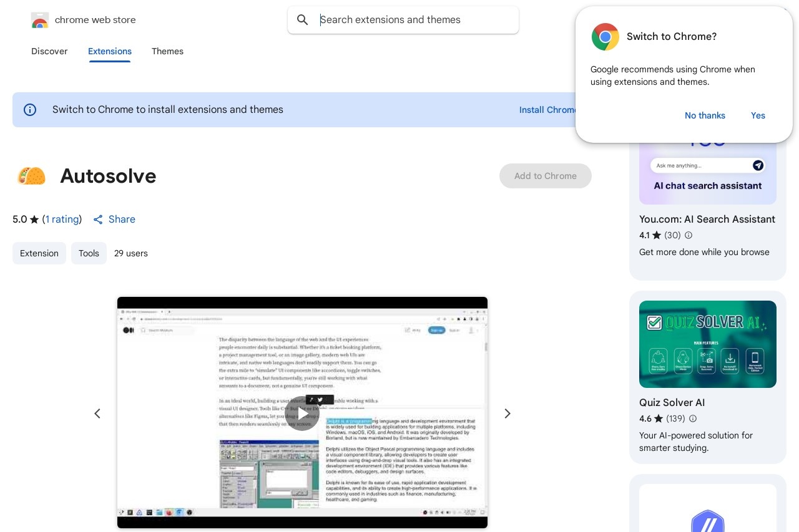The height and width of the screenshot is (532, 799).
Task: Click the Autosolve taco icon
Action: click(x=31, y=176)
